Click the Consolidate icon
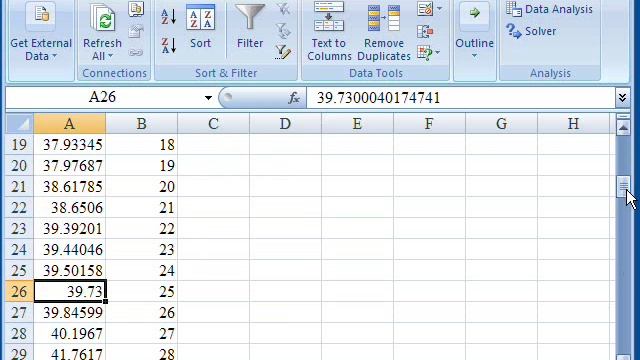The height and width of the screenshot is (360, 640). (425, 31)
